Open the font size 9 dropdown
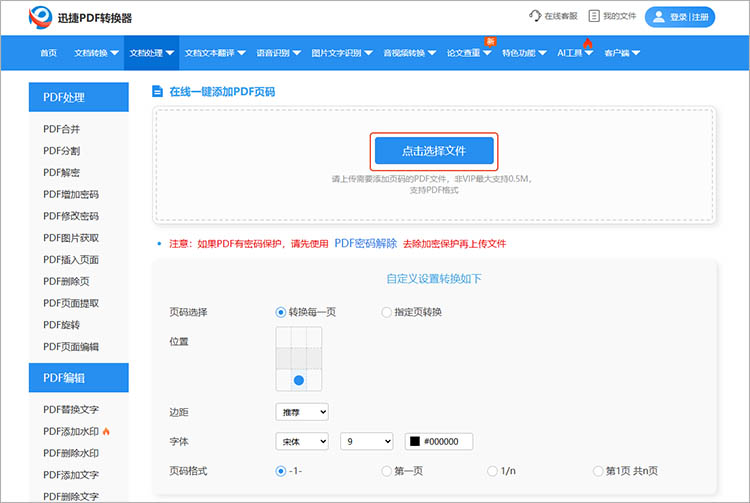 pos(366,441)
